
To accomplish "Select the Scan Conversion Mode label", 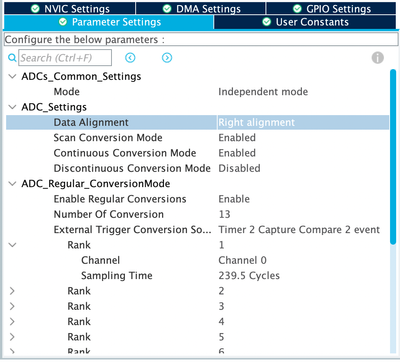I will [x=108, y=138].
